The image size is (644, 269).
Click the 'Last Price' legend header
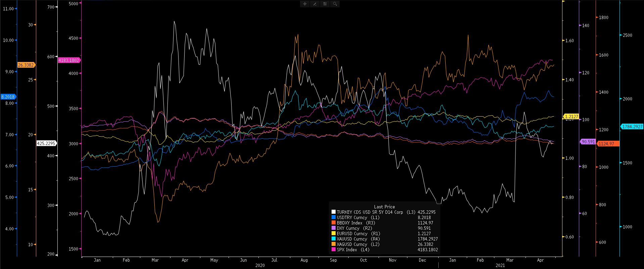click(x=384, y=207)
